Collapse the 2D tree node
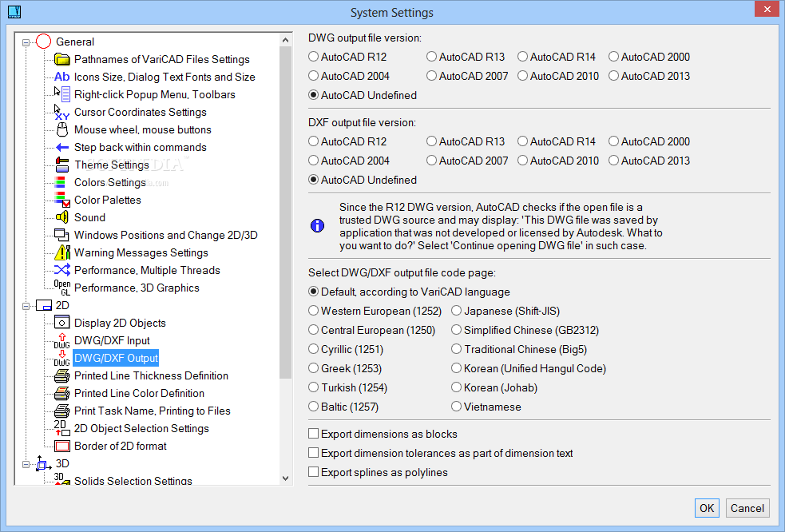Screen dimensions: 785x532 [26, 306]
